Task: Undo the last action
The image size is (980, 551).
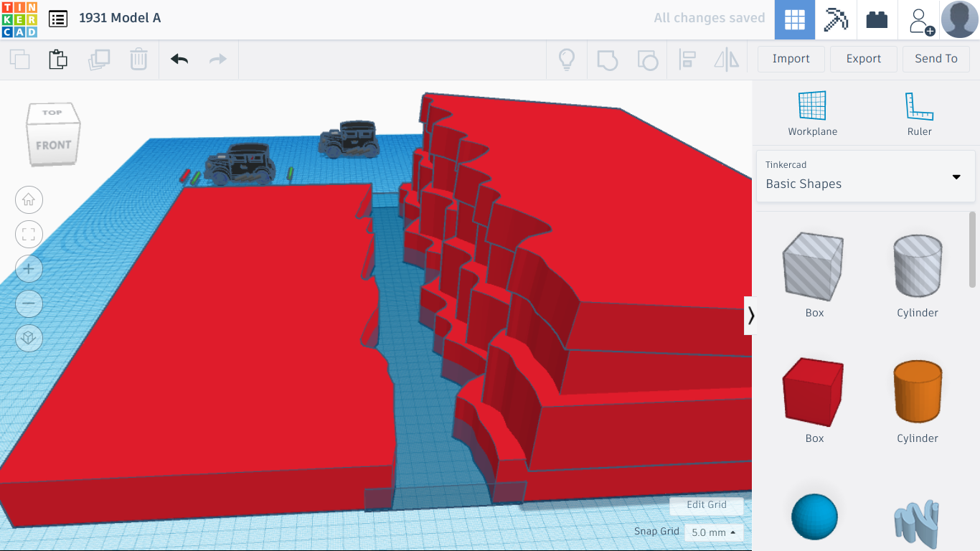Action: pyautogui.click(x=179, y=59)
